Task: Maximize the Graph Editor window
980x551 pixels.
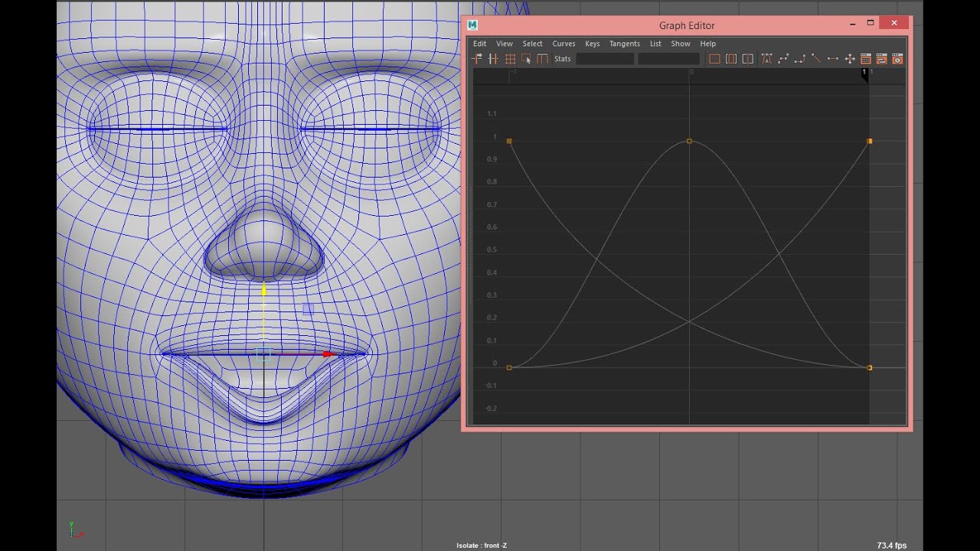Action: click(871, 24)
